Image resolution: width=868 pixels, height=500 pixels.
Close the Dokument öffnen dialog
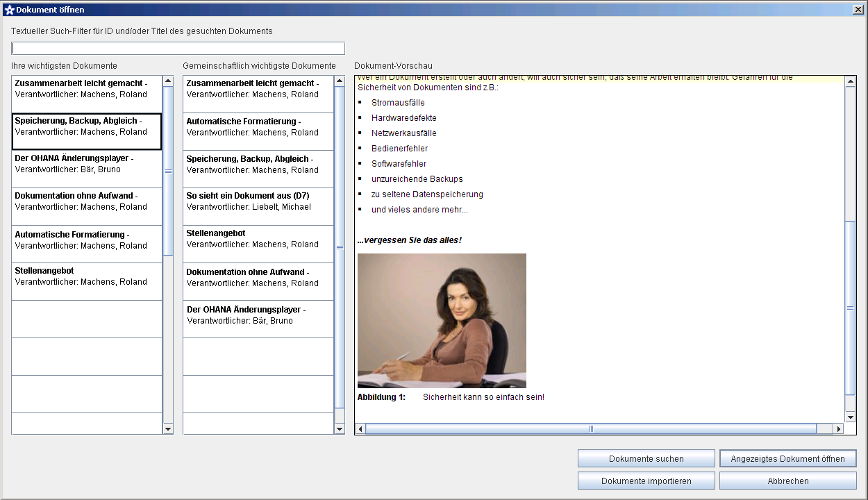(x=858, y=10)
